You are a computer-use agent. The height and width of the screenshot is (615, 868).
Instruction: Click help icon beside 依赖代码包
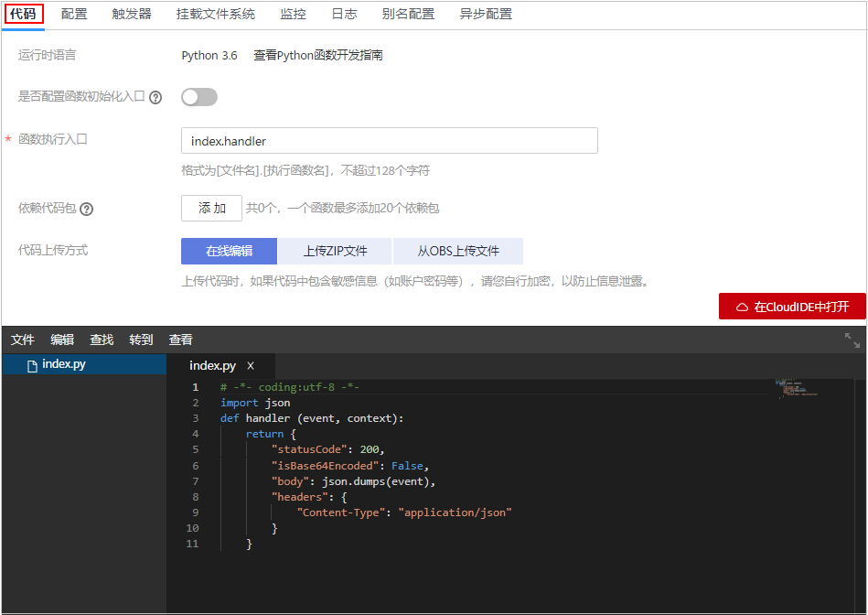86,209
